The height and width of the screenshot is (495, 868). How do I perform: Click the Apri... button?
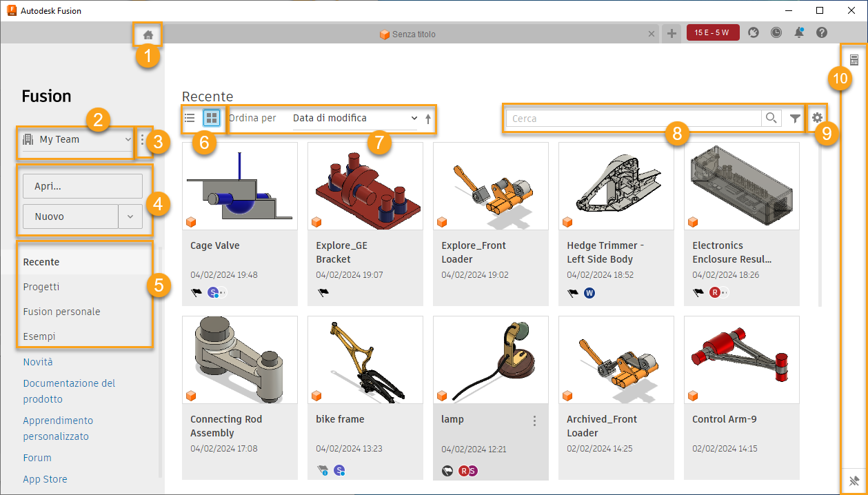click(83, 186)
